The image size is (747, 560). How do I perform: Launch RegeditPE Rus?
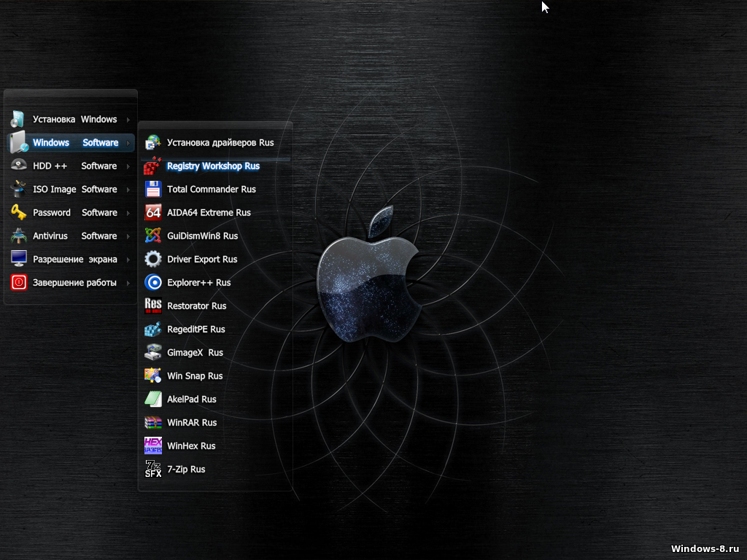(215, 329)
